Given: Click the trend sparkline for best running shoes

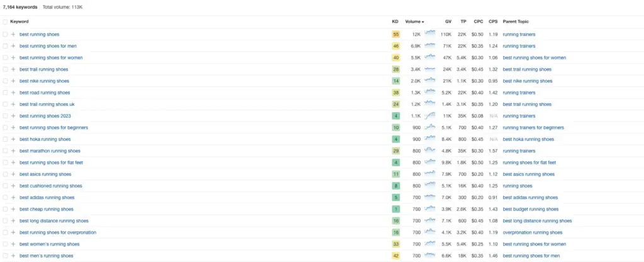Looking at the screenshot, I should coord(430,34).
